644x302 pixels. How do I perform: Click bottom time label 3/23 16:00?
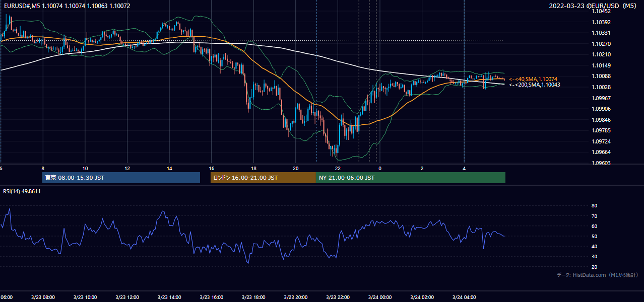click(x=212, y=297)
